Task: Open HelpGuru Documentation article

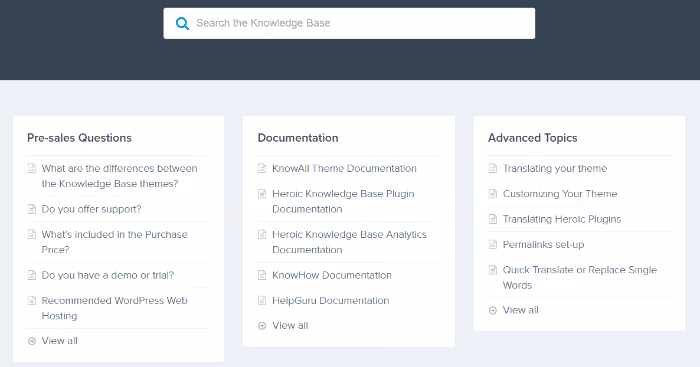Action: tap(331, 300)
